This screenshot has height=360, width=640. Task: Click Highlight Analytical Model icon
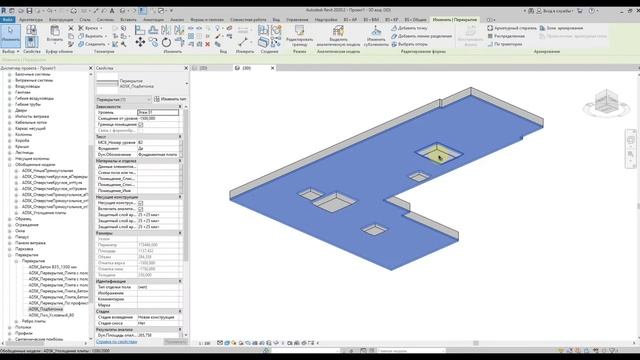tap(338, 31)
